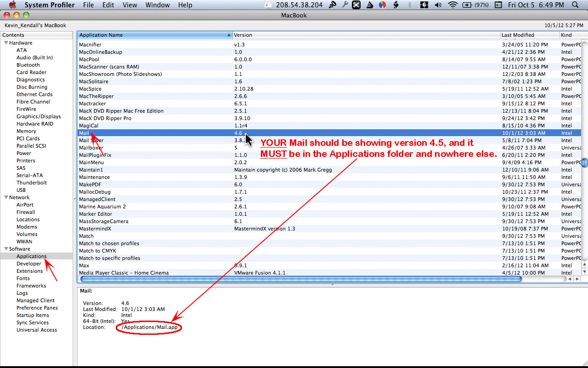
Task: Open the Help menu
Action: [185, 5]
